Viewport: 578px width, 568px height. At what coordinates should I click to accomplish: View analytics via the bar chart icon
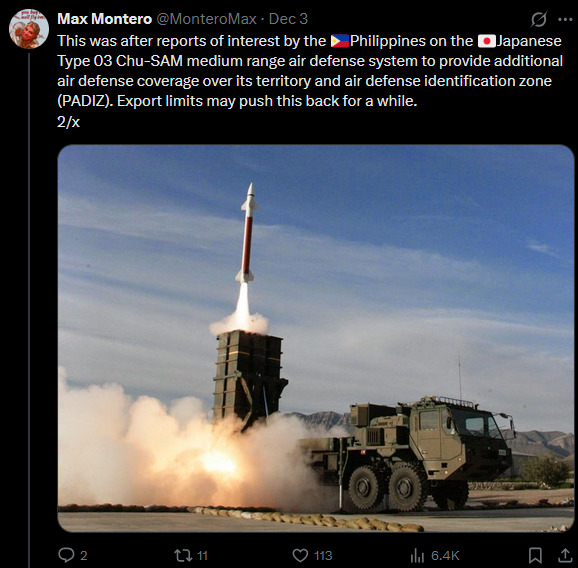coord(417,555)
